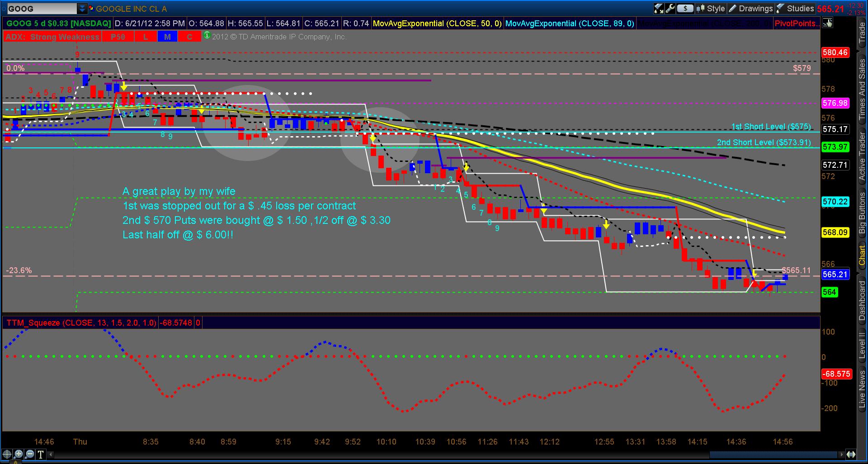
Task: Click the Thu date axis label
Action: coord(80,442)
